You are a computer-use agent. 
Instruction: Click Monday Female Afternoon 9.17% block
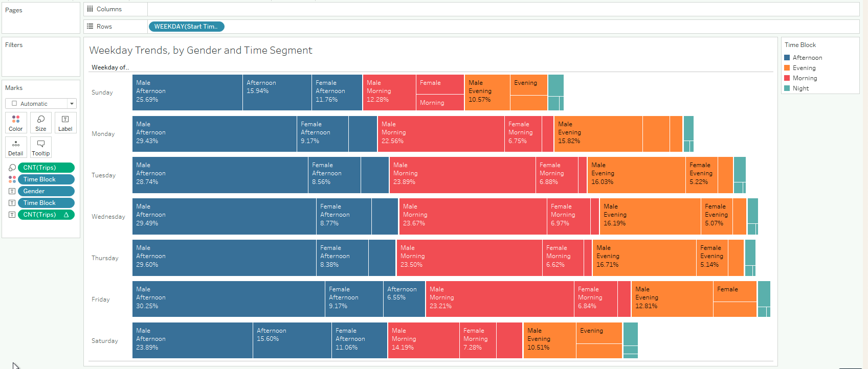(323, 134)
